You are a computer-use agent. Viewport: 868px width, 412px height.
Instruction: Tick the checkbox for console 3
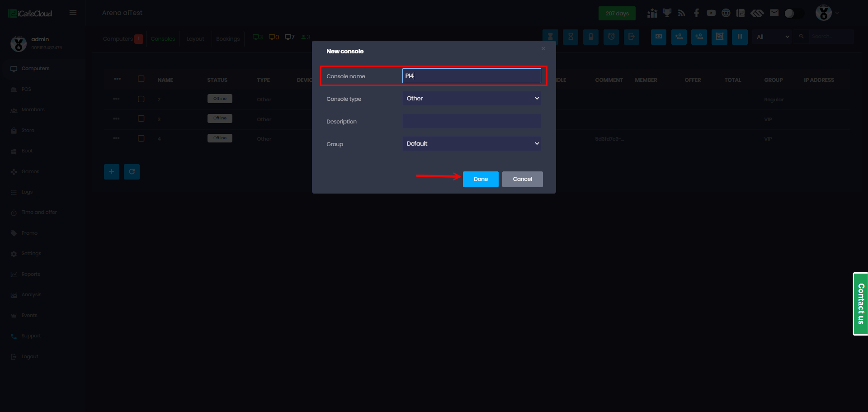(141, 119)
